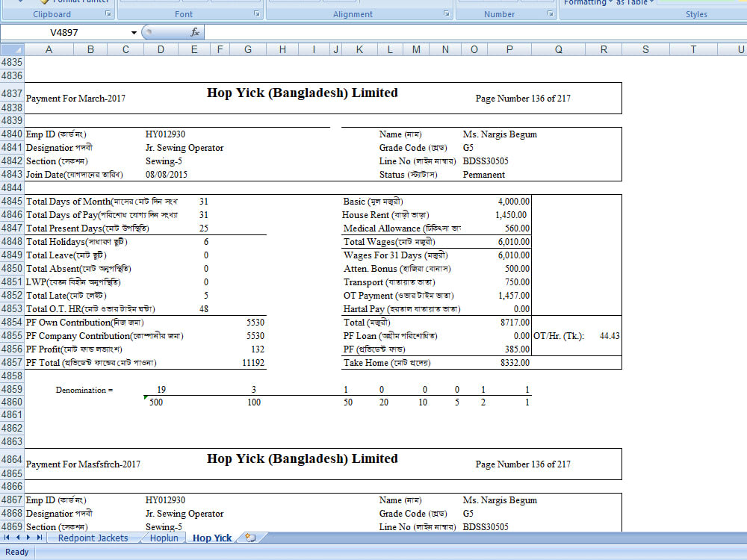
Task: Click the Name Box showing V4897
Action: point(64,32)
